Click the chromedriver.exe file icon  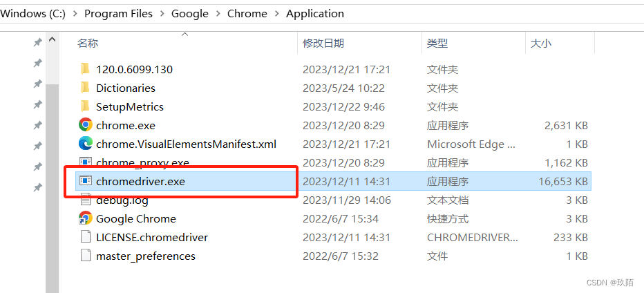pyautogui.click(x=86, y=181)
